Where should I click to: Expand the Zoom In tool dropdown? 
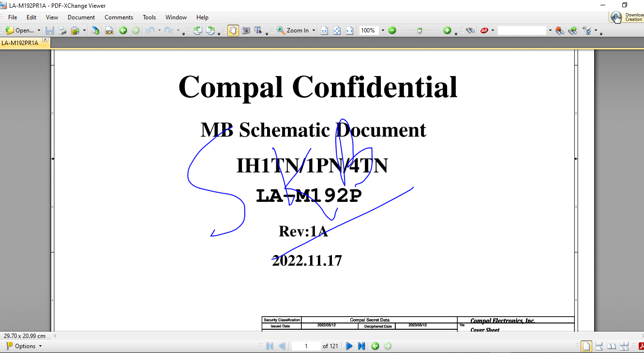pyautogui.click(x=314, y=31)
